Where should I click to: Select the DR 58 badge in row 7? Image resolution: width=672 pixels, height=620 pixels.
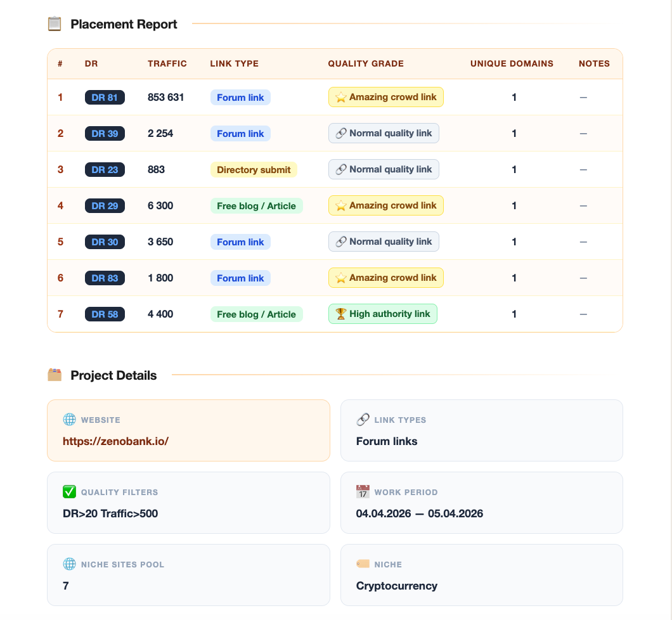(x=105, y=314)
